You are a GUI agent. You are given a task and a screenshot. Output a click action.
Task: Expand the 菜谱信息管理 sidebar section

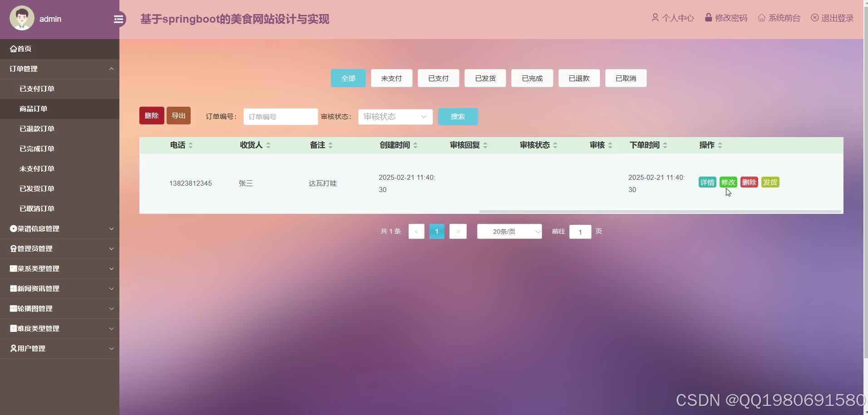tap(59, 228)
